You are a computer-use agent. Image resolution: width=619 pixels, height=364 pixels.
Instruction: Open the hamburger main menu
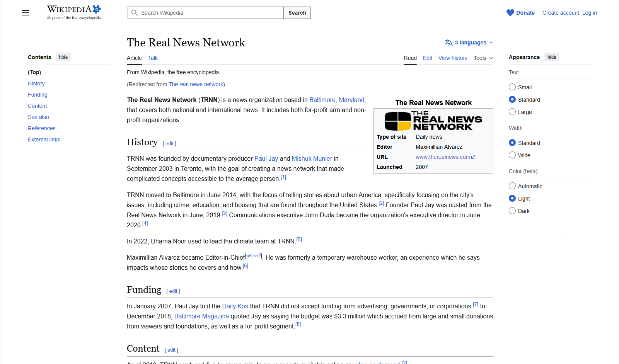coord(26,13)
